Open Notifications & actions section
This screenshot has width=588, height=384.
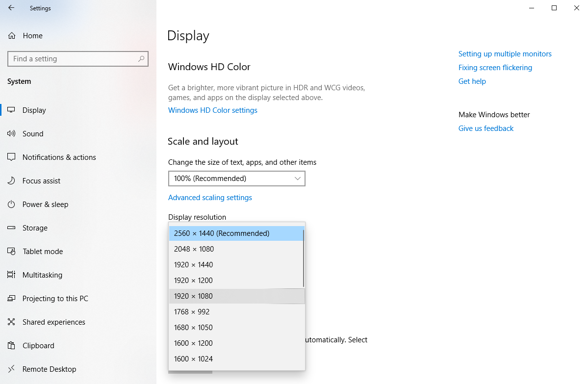click(x=78, y=157)
